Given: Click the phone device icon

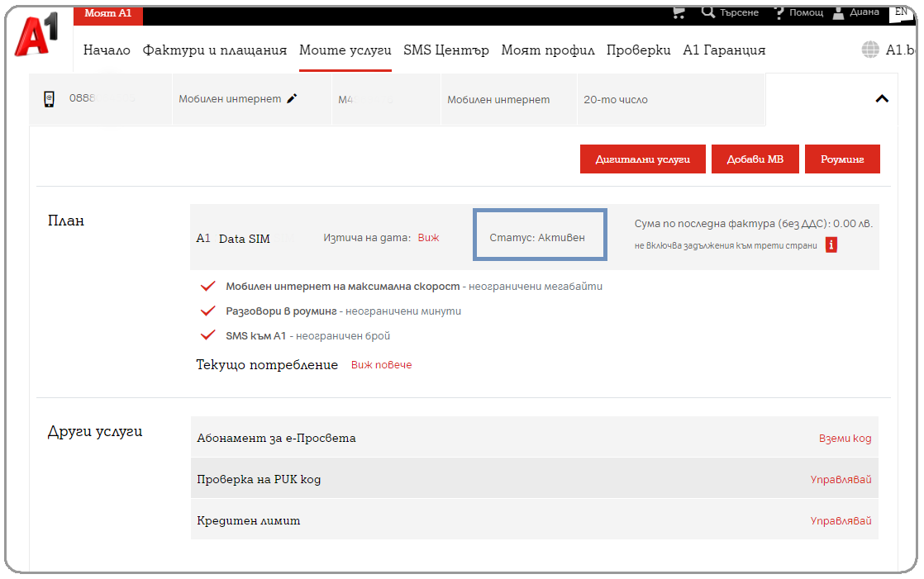Looking at the screenshot, I should 49,99.
